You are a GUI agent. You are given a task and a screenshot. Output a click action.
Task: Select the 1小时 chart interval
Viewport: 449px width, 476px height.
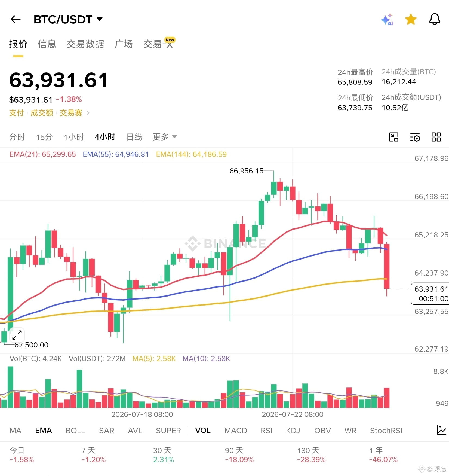(x=74, y=137)
